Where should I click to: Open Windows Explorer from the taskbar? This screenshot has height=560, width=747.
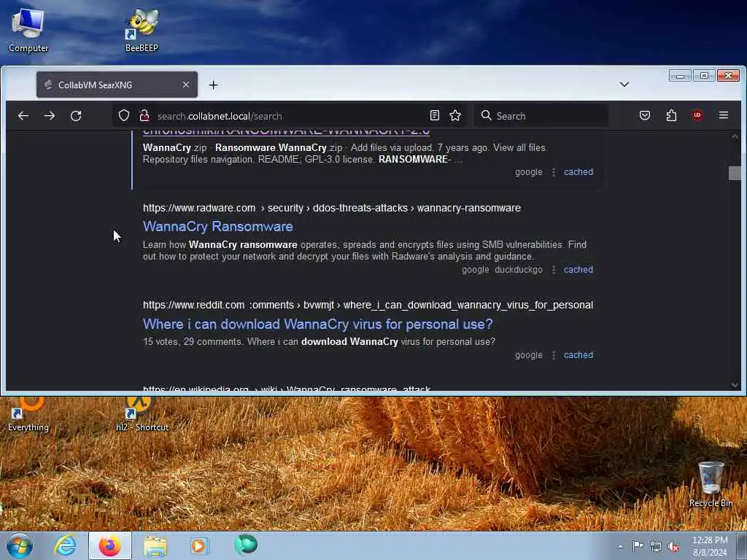pos(155,545)
